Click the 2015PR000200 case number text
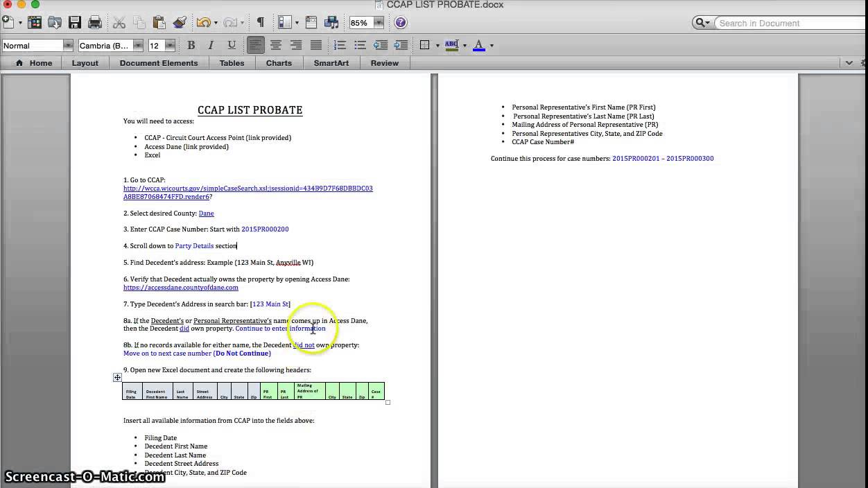 tap(265, 229)
